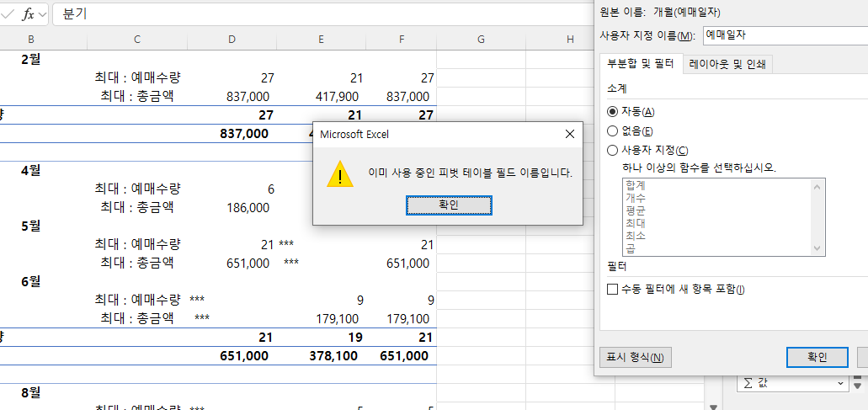Pick 합계 in the function list
868x410 pixels.
click(636, 184)
